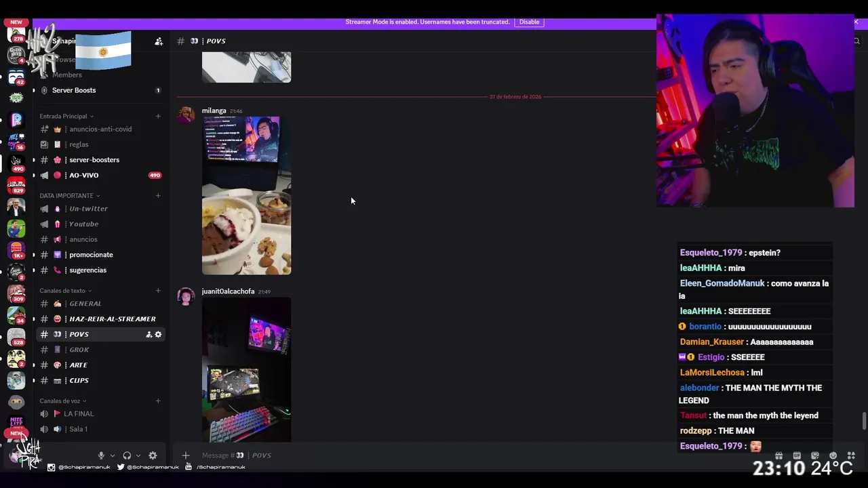Enlarge juanit0alcachofa's keyboard setup photo
The height and width of the screenshot is (488, 868).
click(x=246, y=369)
